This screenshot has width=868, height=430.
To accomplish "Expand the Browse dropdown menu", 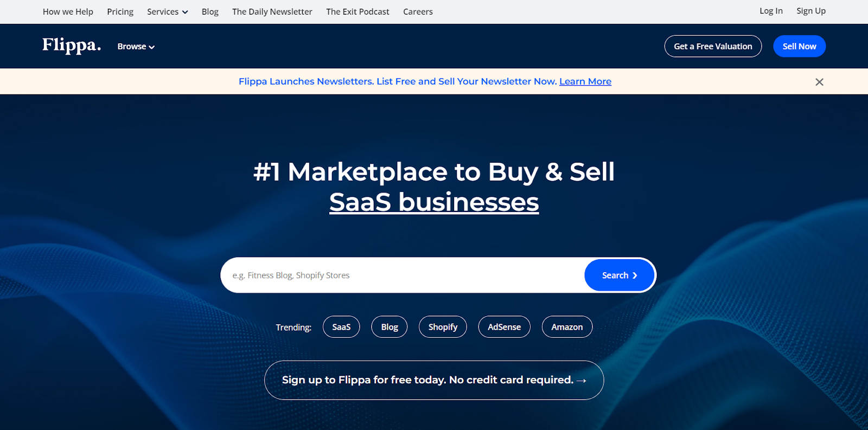I will tap(136, 47).
